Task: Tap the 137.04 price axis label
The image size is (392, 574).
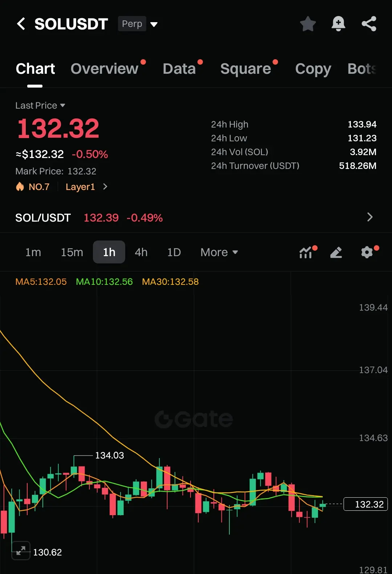Action: tap(373, 370)
